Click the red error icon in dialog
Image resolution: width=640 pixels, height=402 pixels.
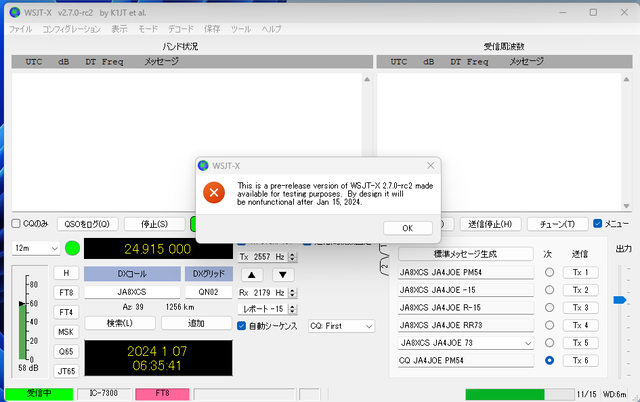coord(214,193)
